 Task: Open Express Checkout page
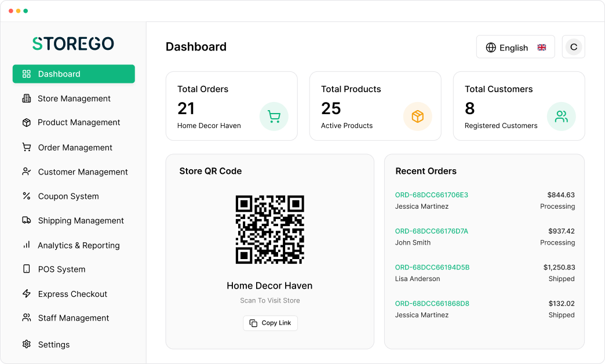pyautogui.click(x=74, y=294)
